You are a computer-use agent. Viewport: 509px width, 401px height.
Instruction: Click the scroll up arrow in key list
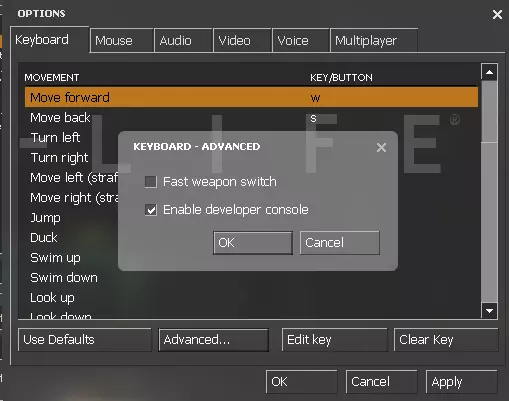489,72
